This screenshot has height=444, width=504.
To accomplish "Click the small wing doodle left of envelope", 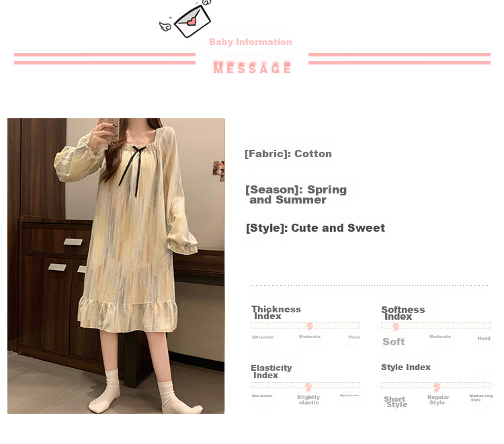I will pos(165,26).
